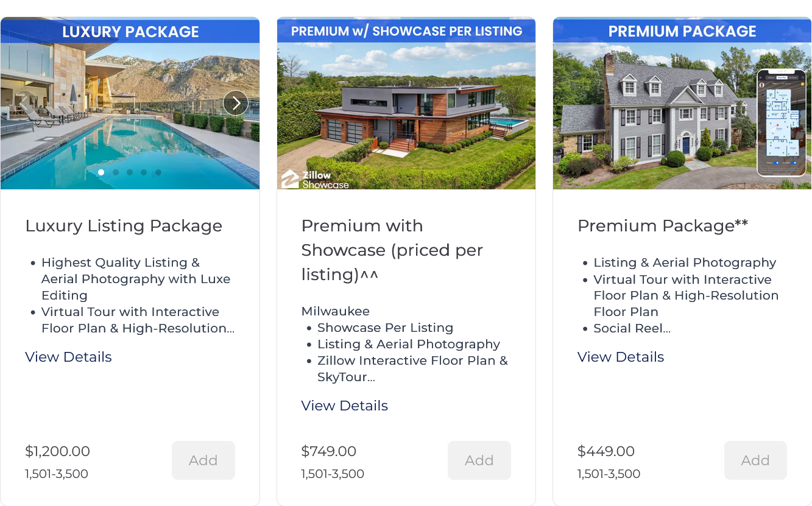Add the $1,200.00 Luxury Listing Package
812x506 pixels.
click(203, 460)
